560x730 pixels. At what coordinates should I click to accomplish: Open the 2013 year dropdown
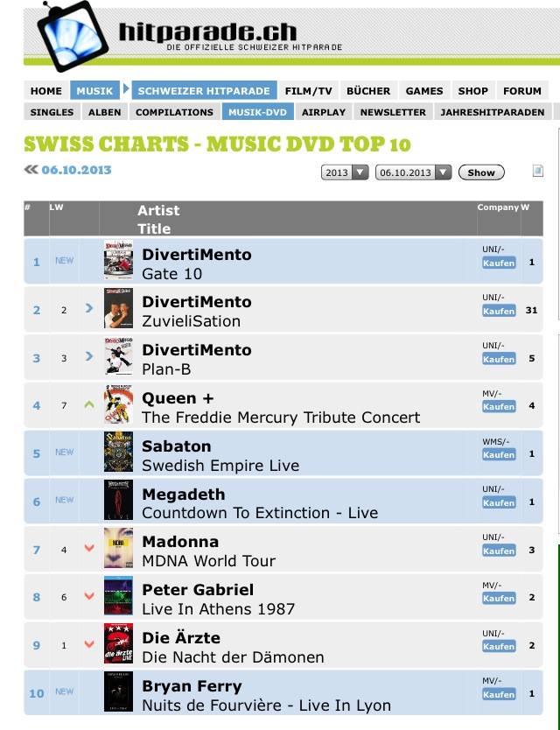point(346,172)
